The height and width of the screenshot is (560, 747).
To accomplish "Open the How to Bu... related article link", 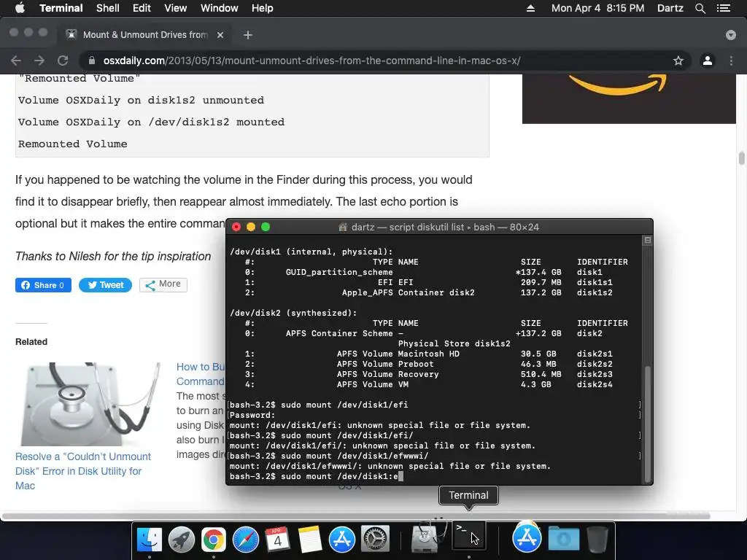I will (x=201, y=374).
